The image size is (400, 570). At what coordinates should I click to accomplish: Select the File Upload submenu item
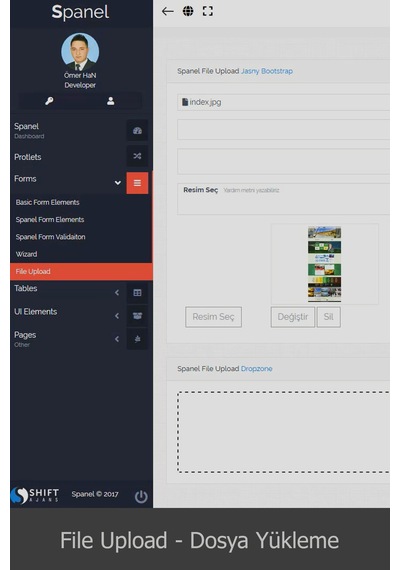(x=81, y=272)
